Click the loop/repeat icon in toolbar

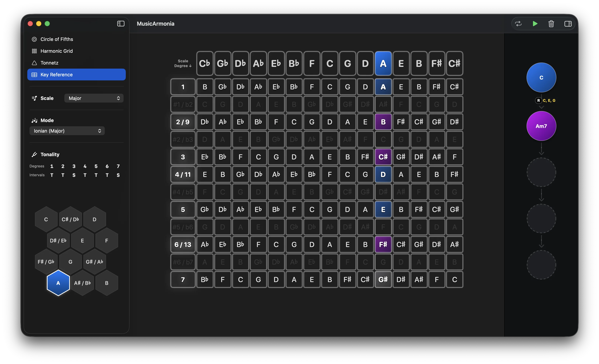[x=518, y=24]
